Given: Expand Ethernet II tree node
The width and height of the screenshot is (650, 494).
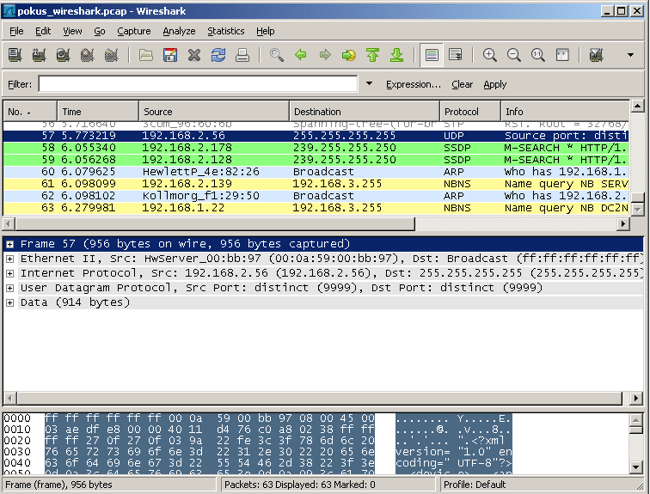Looking at the screenshot, I should [10, 259].
